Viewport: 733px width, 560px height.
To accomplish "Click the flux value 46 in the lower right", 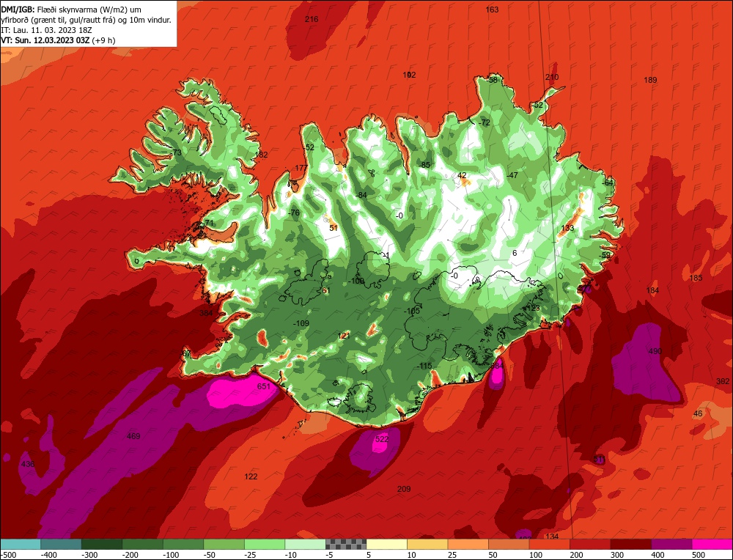I will 698,413.
